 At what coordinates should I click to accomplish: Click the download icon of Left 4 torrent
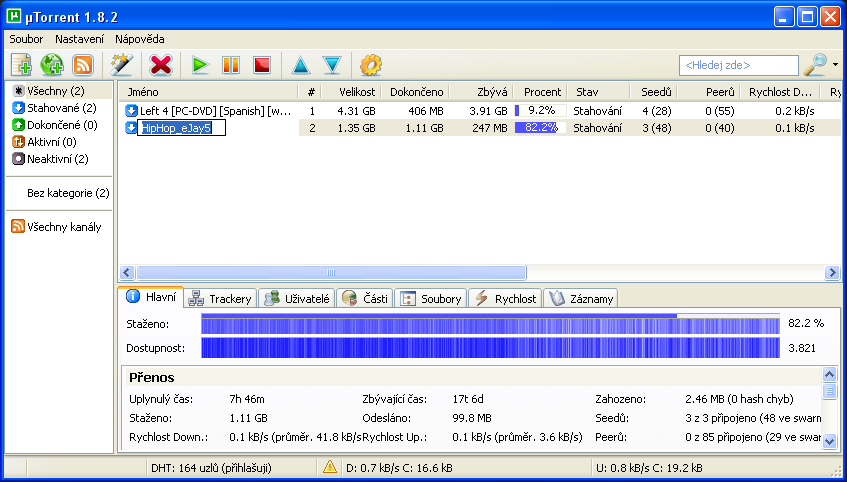(x=131, y=111)
